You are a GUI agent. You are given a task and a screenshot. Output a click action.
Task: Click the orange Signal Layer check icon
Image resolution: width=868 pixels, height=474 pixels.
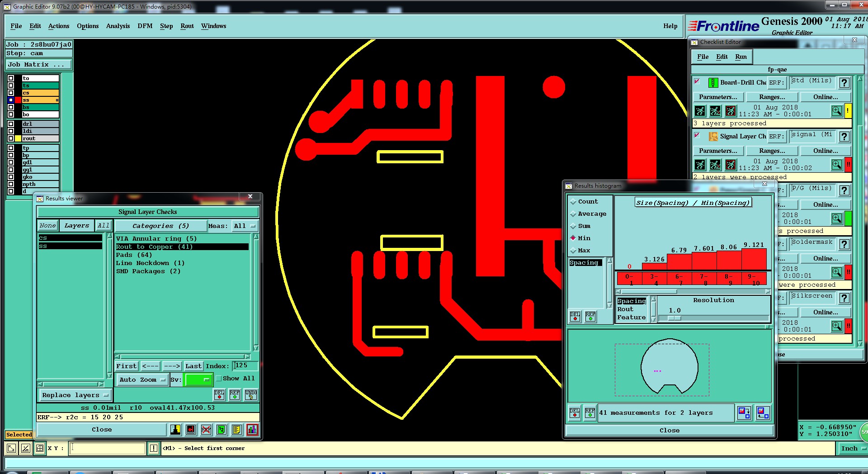(x=713, y=137)
